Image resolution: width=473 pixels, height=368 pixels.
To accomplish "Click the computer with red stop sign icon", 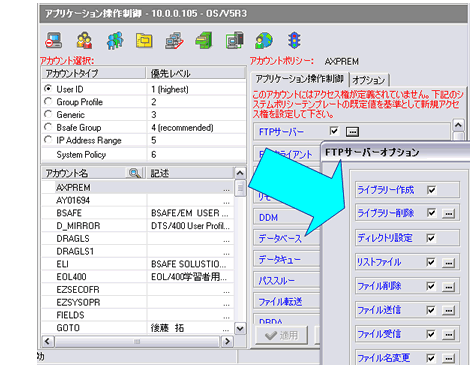I will [x=53, y=40].
